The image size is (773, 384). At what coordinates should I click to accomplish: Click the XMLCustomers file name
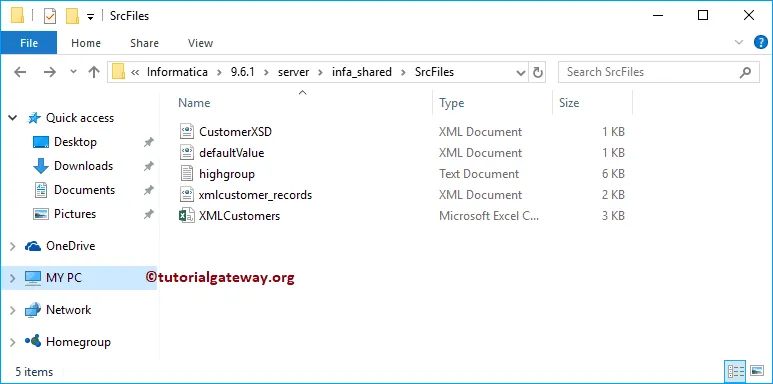point(240,216)
